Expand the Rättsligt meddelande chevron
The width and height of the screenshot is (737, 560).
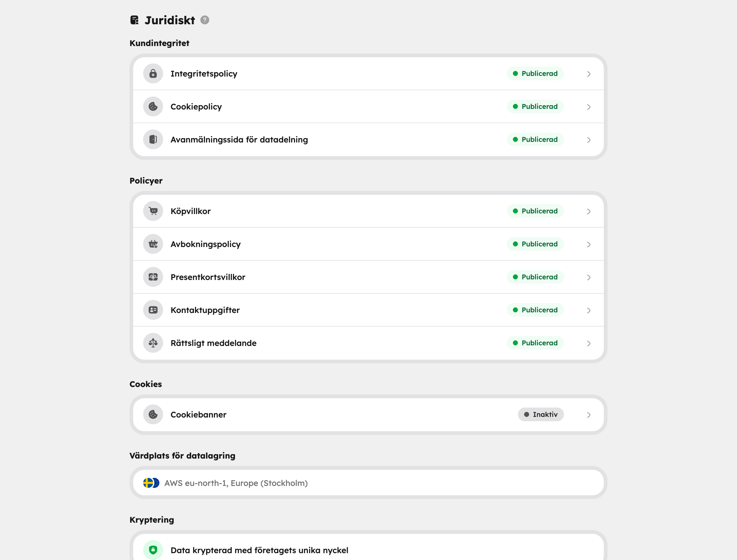[x=589, y=343]
